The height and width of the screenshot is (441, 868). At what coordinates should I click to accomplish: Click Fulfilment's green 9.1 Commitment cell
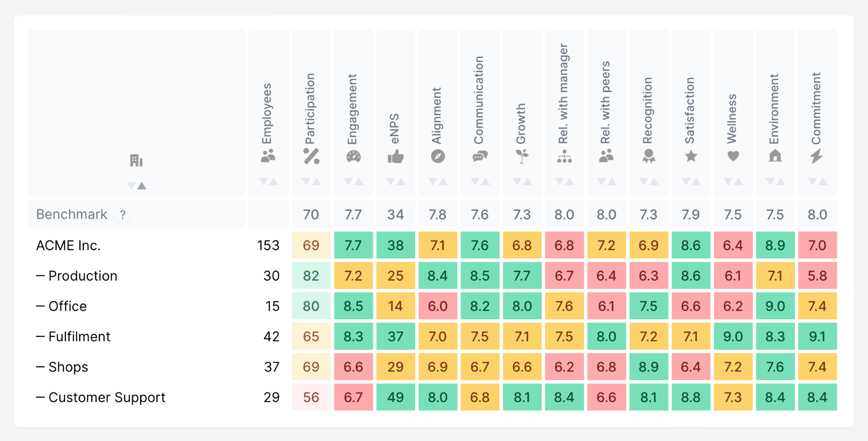pyautogui.click(x=817, y=336)
